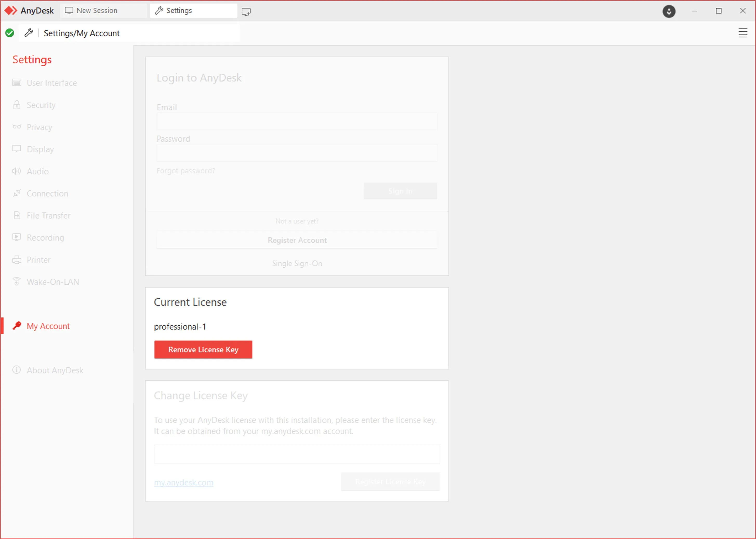756x539 pixels.
Task: Switch to the Settings tab
Action: [x=179, y=11]
